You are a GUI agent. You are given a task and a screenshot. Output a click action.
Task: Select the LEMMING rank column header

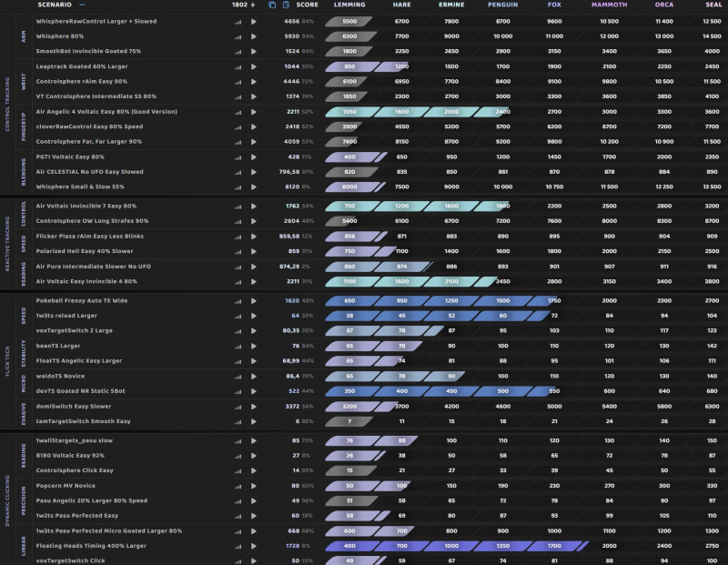349,5
